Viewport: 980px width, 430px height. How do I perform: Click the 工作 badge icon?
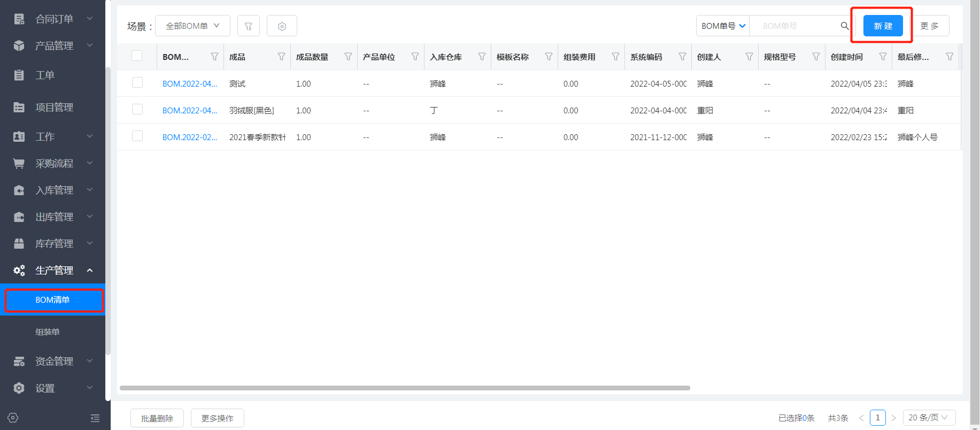click(19, 136)
